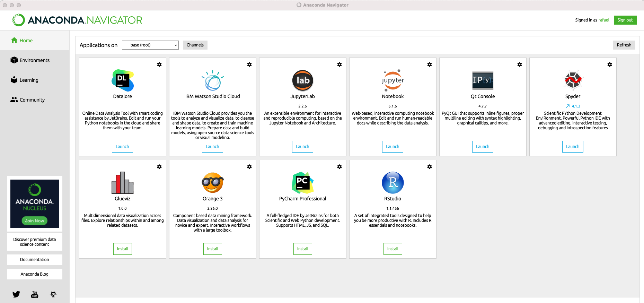Install RStudio
The width and height of the screenshot is (644, 303).
(x=393, y=249)
